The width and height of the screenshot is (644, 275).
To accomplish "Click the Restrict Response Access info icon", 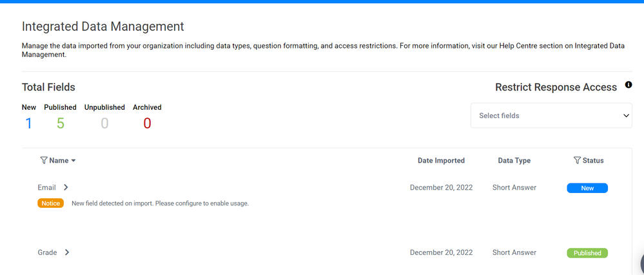I will coord(629,85).
